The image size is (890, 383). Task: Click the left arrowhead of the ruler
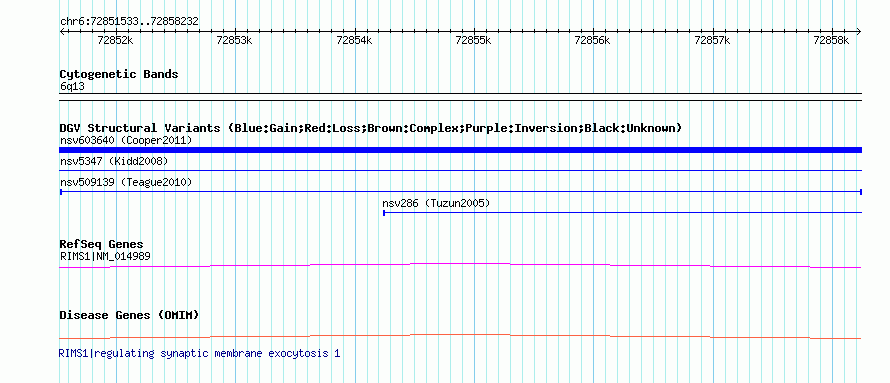(x=62, y=32)
